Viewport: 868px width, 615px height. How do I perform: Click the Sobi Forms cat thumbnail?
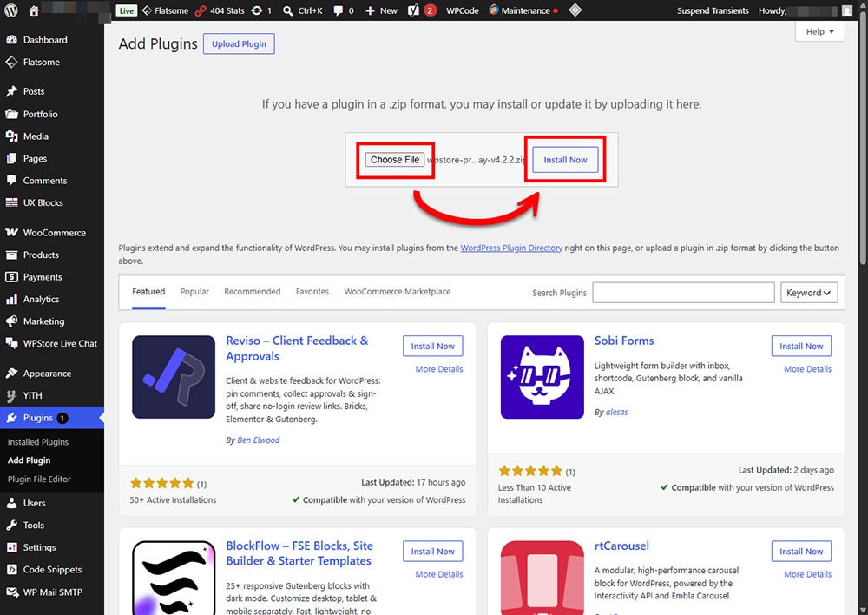coord(542,377)
